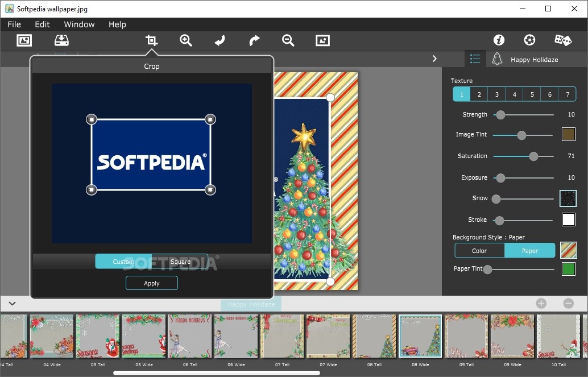
Task: Open the striped paper pattern swatch
Action: tap(569, 250)
